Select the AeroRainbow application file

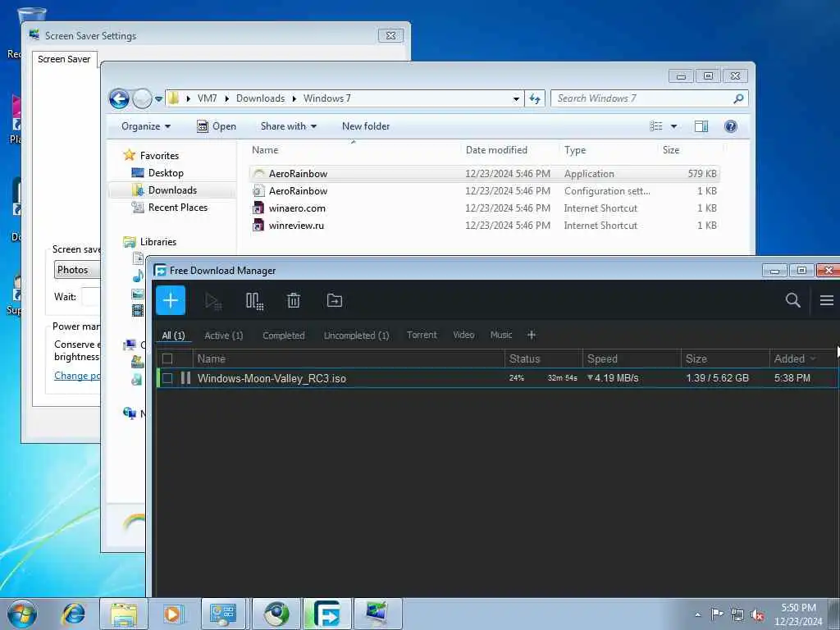(x=484, y=174)
